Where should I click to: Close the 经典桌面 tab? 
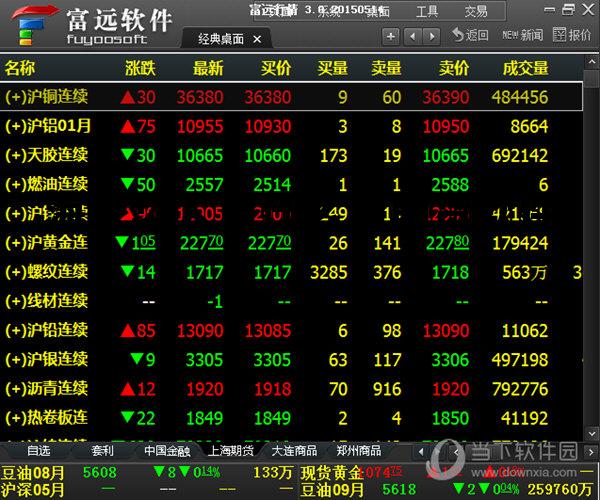coord(257,39)
